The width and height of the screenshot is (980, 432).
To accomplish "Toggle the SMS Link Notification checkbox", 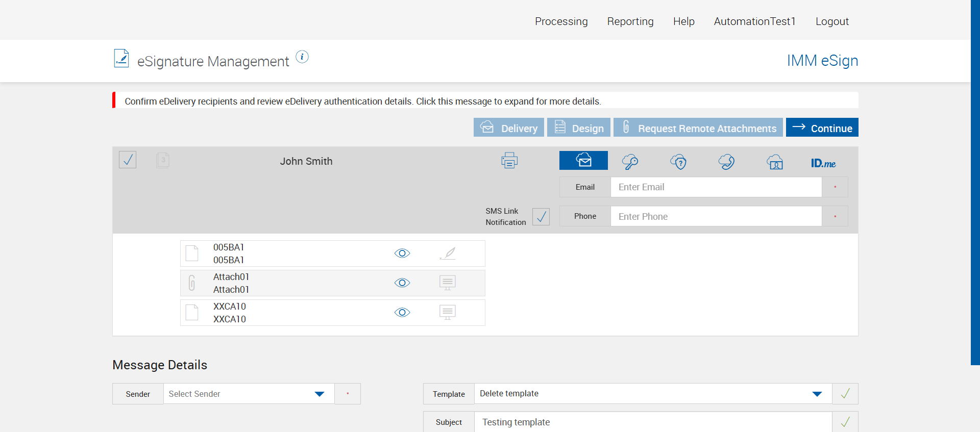I will (541, 217).
